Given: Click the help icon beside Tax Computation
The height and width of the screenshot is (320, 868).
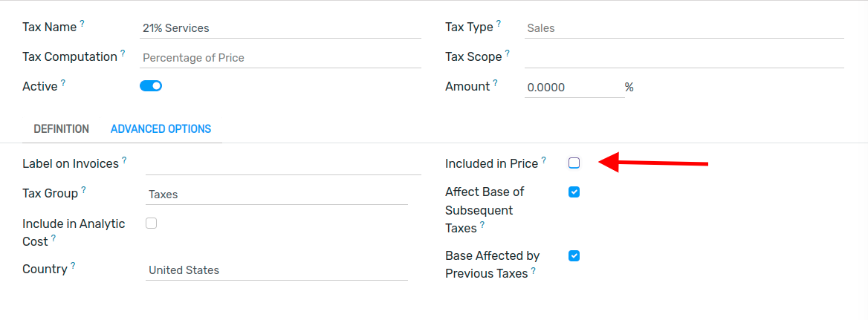Looking at the screenshot, I should coord(123,53).
